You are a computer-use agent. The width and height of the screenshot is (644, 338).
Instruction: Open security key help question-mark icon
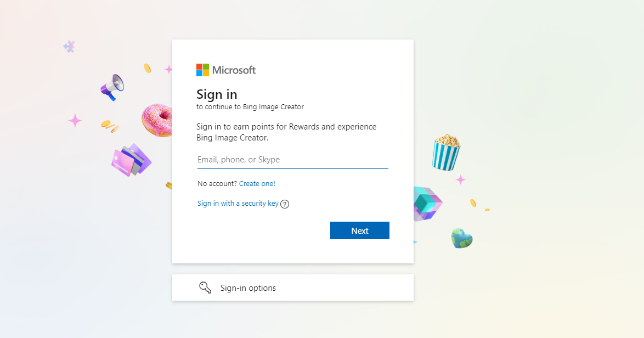tap(285, 204)
